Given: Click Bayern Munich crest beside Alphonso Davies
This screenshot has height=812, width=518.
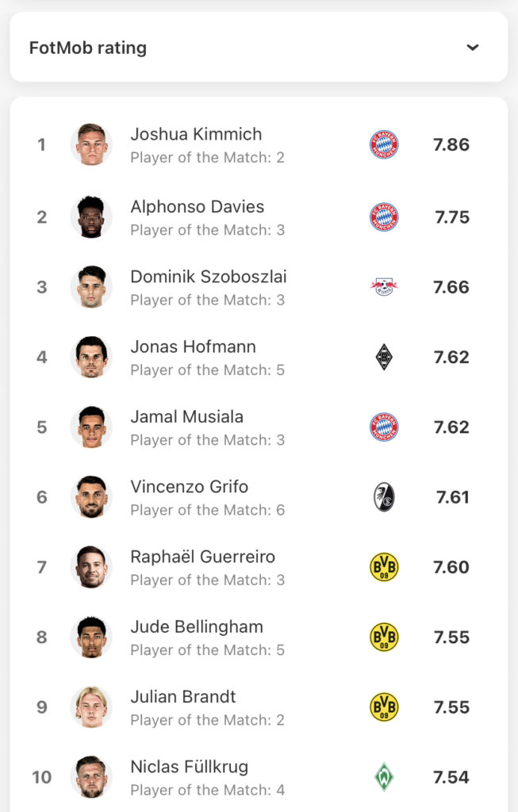Looking at the screenshot, I should pyautogui.click(x=384, y=217).
